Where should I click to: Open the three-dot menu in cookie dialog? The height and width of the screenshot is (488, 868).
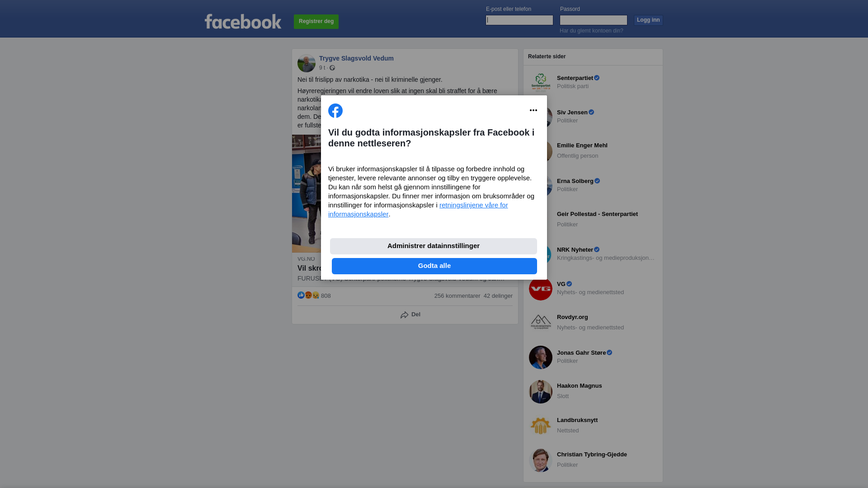tap(533, 110)
